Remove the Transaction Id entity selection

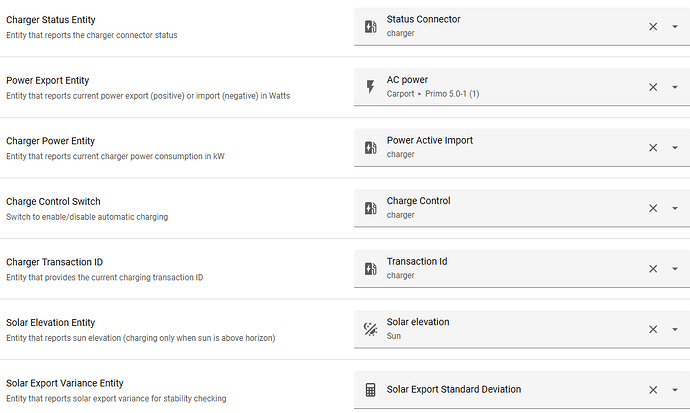click(x=653, y=269)
